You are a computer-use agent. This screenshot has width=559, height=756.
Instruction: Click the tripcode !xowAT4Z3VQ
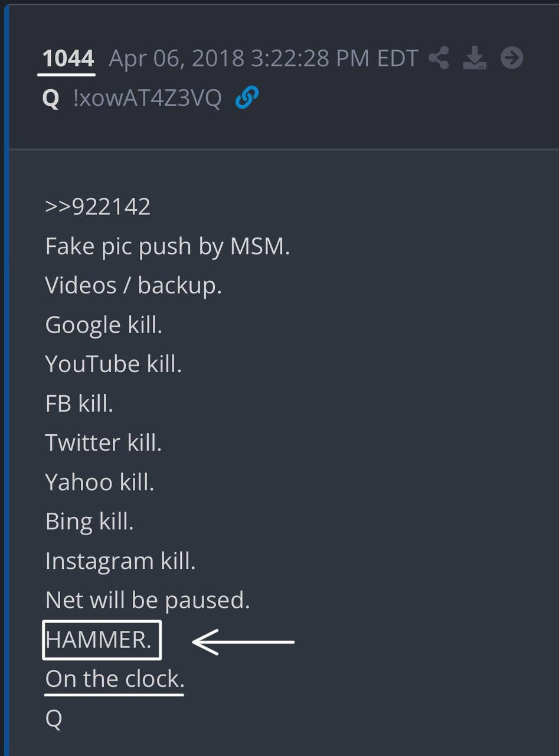pyautogui.click(x=147, y=99)
